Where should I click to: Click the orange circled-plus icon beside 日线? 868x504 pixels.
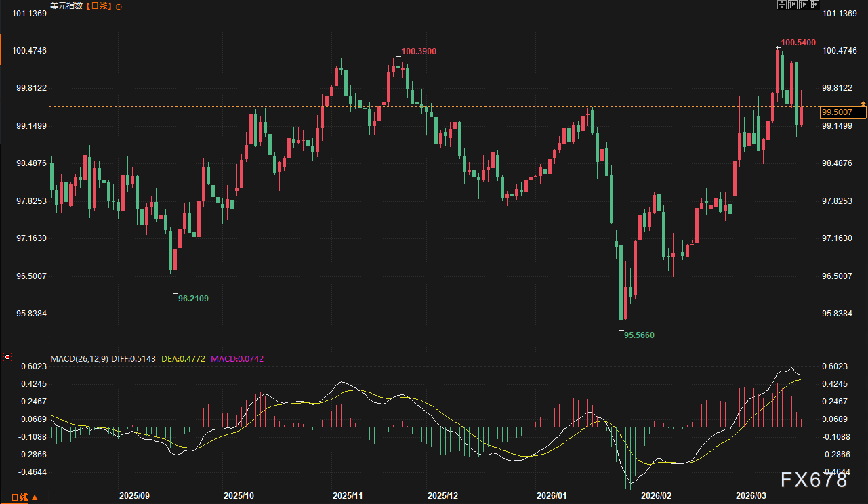click(x=119, y=7)
